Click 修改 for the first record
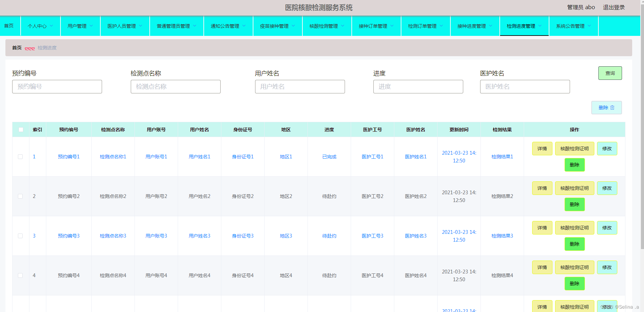This screenshot has height=312, width=644. 607,149
